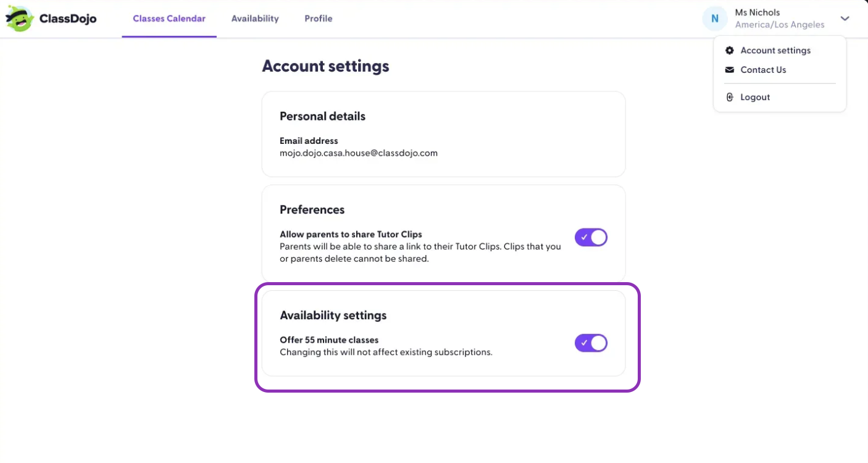Screen dimensions: 868x463
Task: Click the Personal details card heading
Action: pos(323,117)
